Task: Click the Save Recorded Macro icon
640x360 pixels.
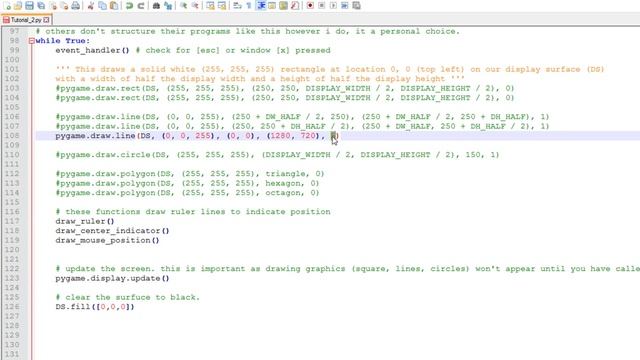Action: tap(356, 6)
